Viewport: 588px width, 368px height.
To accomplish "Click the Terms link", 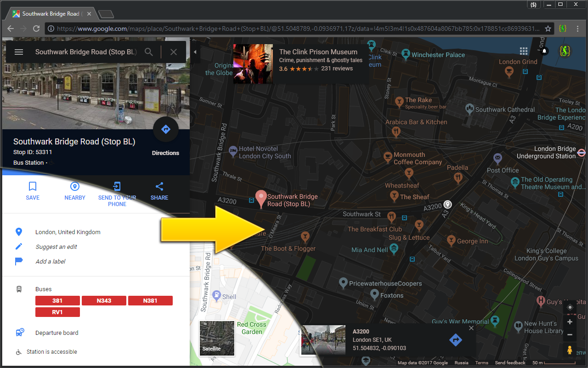I will pos(481,363).
